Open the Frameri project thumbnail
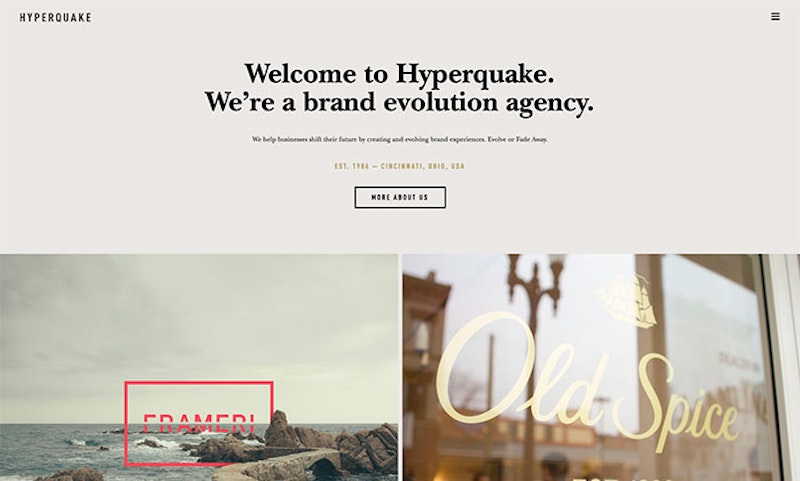This screenshot has width=800, height=481. (199, 367)
